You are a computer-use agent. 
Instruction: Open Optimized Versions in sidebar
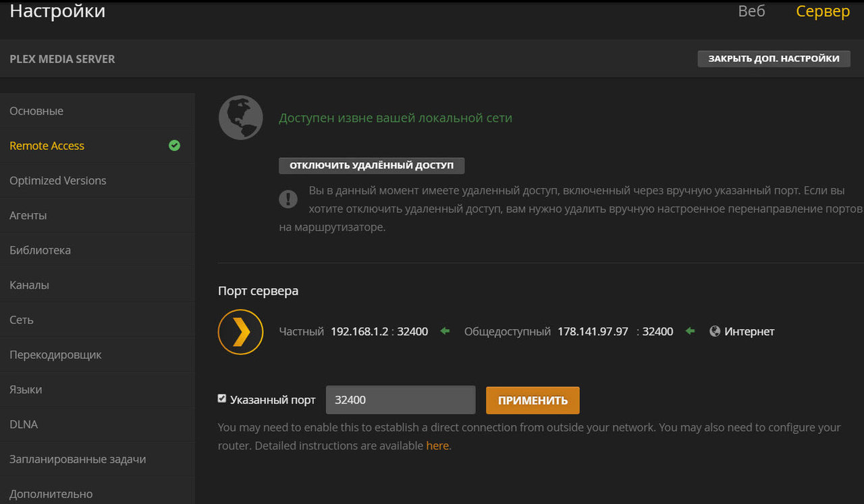coord(58,180)
